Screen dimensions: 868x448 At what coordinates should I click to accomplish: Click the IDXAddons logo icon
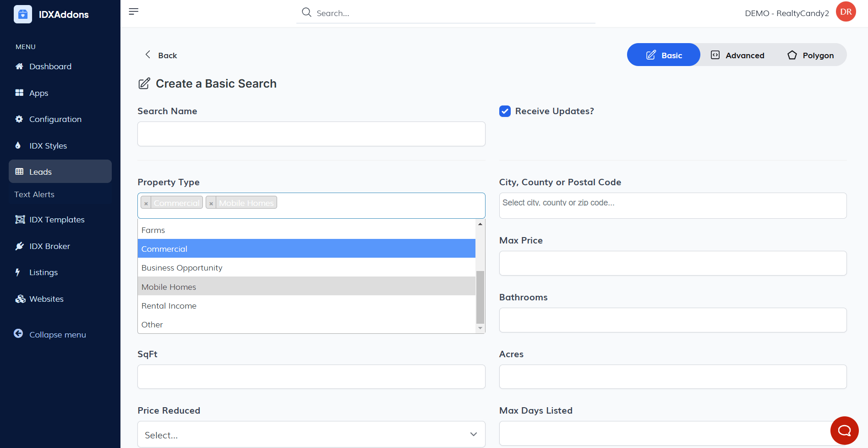click(x=23, y=14)
